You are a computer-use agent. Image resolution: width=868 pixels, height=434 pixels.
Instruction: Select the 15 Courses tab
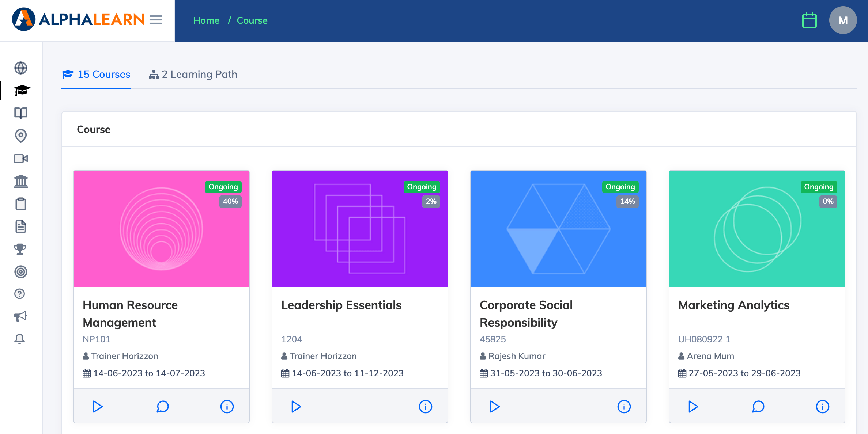96,74
